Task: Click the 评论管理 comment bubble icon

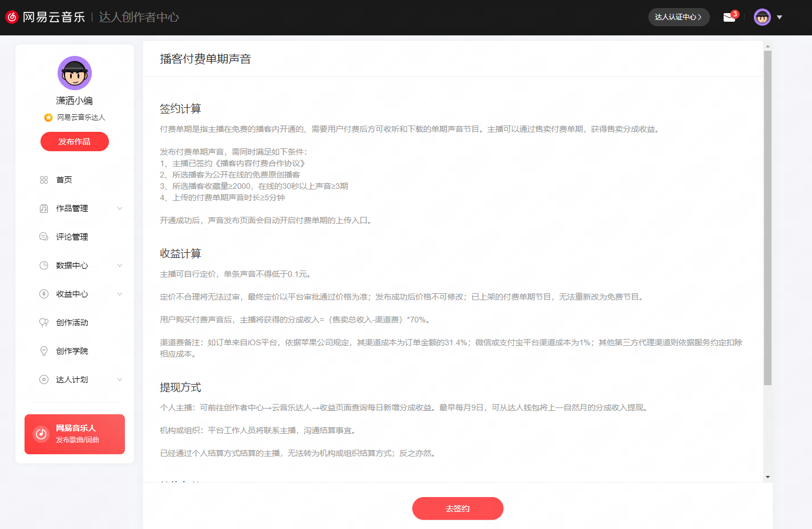Action: click(44, 237)
